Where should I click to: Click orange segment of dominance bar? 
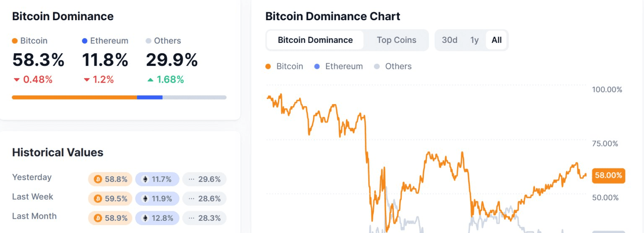74,97
